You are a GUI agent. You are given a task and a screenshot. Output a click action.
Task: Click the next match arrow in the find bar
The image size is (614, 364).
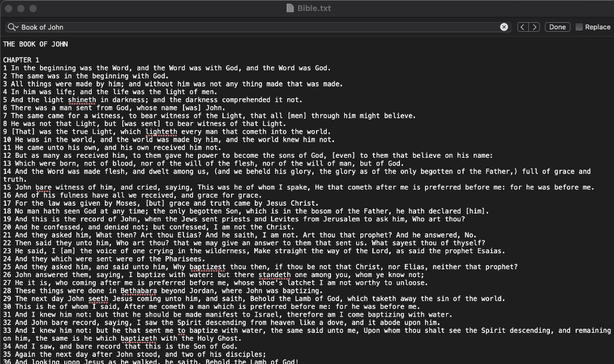tap(535, 27)
